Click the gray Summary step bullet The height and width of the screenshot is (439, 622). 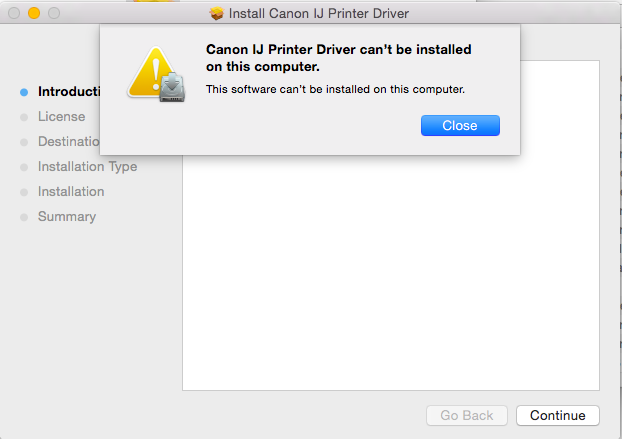(x=23, y=217)
